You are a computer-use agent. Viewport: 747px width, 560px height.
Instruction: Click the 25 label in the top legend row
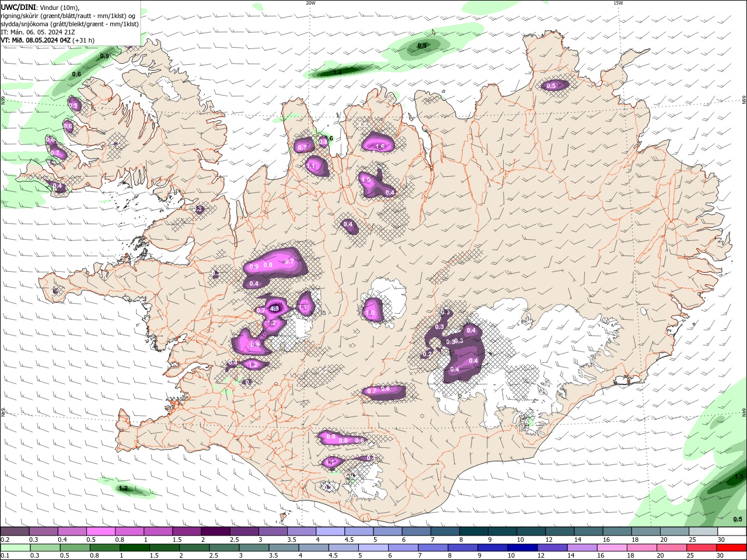(692, 540)
